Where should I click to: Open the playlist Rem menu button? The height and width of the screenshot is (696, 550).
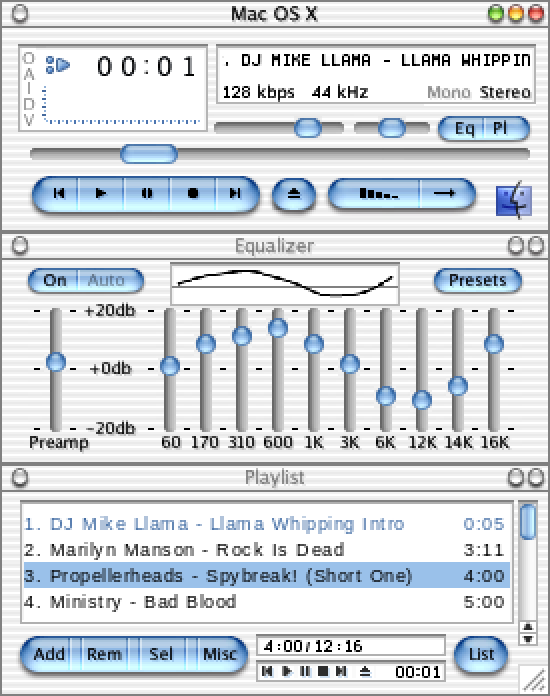point(104,654)
